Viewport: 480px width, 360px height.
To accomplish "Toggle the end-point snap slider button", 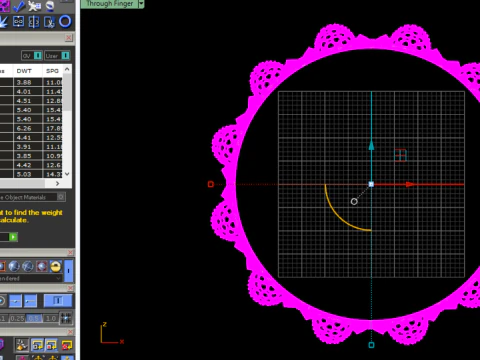I will click(x=30, y=301).
